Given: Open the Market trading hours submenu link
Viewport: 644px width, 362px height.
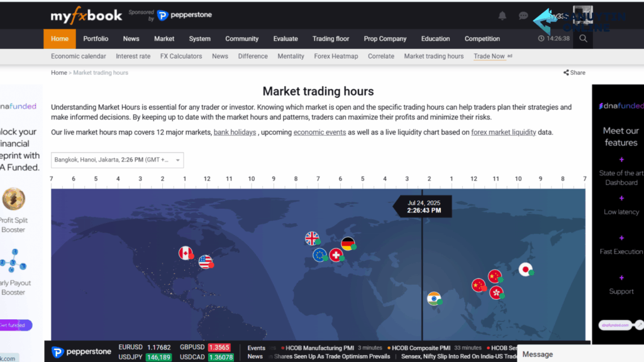Looking at the screenshot, I should 434,56.
